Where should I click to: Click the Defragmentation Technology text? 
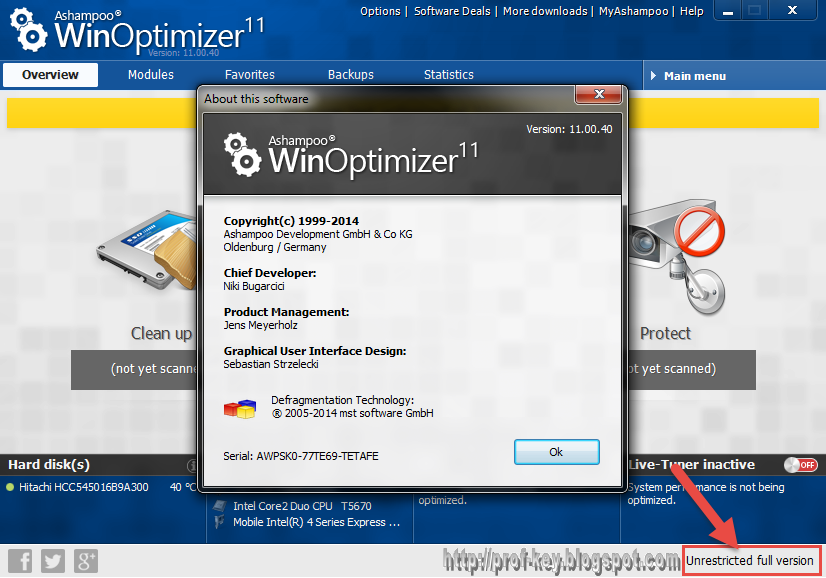pyautogui.click(x=342, y=400)
